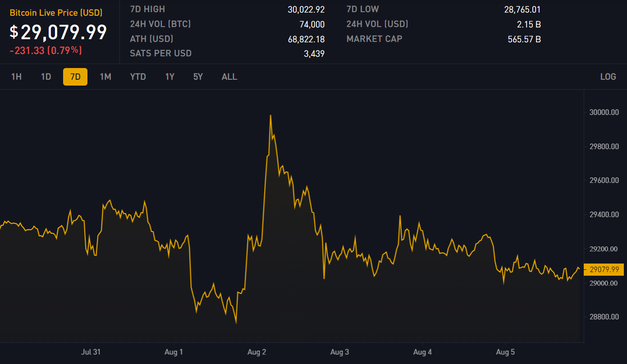The width and height of the screenshot is (627, 364).
Task: Click the highlighted 7D range button
Action: pos(75,77)
